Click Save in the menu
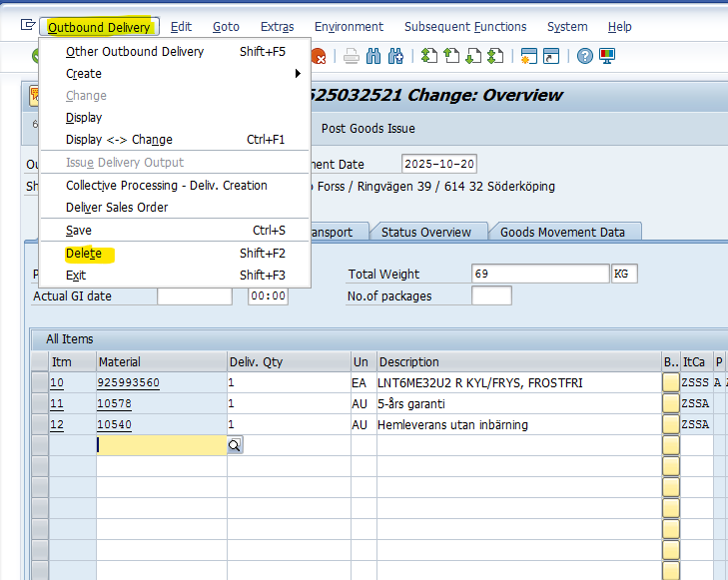The image size is (728, 580). (x=176, y=231)
